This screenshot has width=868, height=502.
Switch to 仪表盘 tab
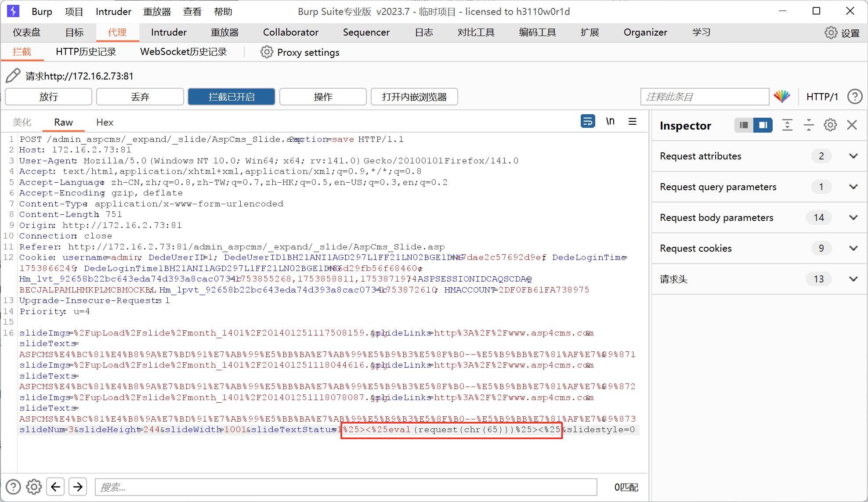[x=26, y=33]
